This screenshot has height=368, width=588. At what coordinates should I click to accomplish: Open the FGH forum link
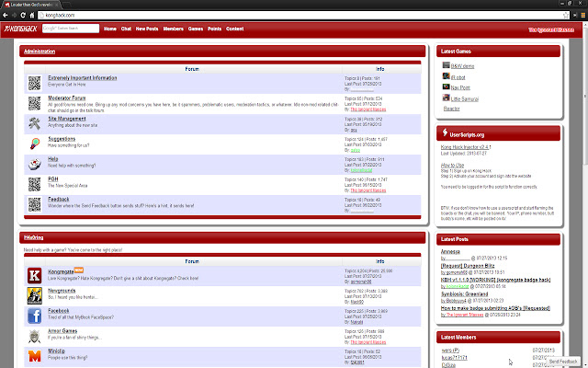[x=53, y=179]
